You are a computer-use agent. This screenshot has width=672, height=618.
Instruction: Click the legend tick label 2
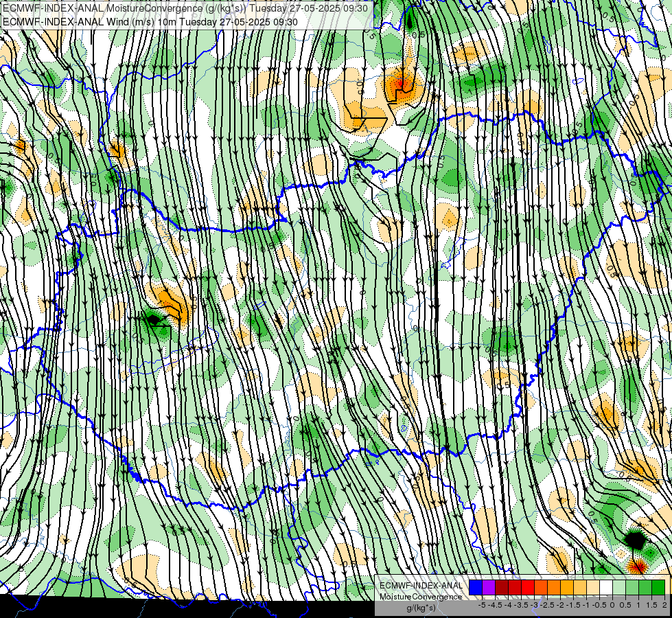[x=664, y=605]
